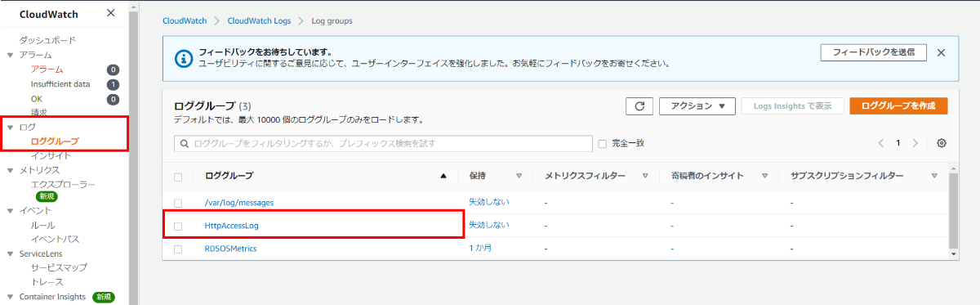Open イベントバス in sidebar
This screenshot has height=305, width=980.
click(x=55, y=240)
